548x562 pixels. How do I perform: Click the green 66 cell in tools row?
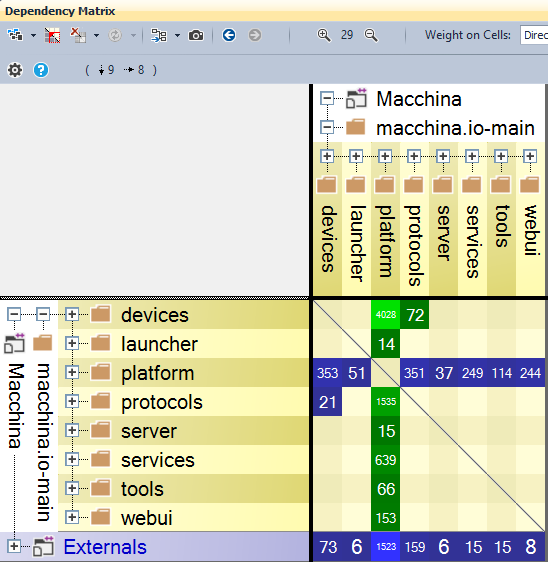385,489
